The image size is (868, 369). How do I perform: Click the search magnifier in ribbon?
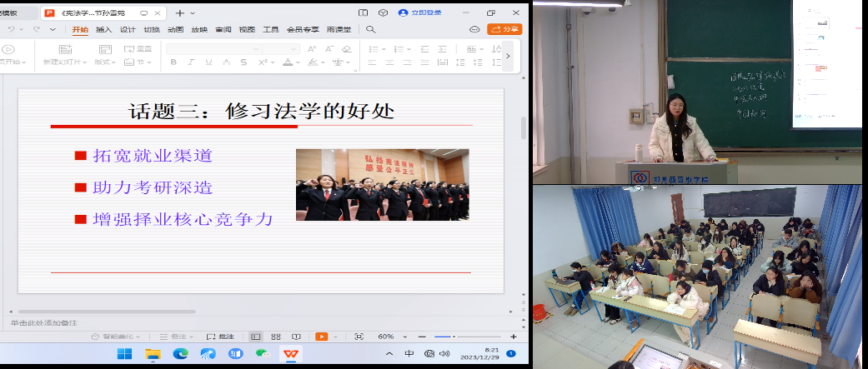[371, 29]
